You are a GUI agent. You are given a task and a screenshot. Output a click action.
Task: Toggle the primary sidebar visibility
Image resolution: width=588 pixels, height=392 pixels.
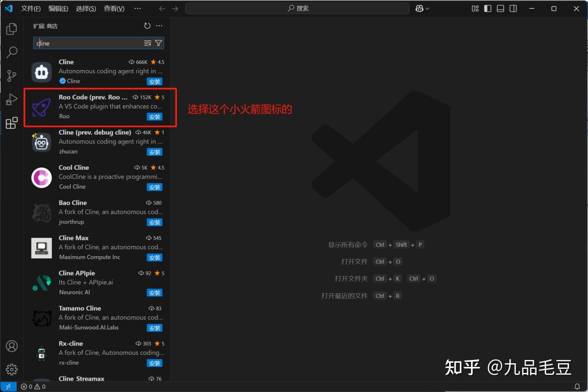pos(487,8)
